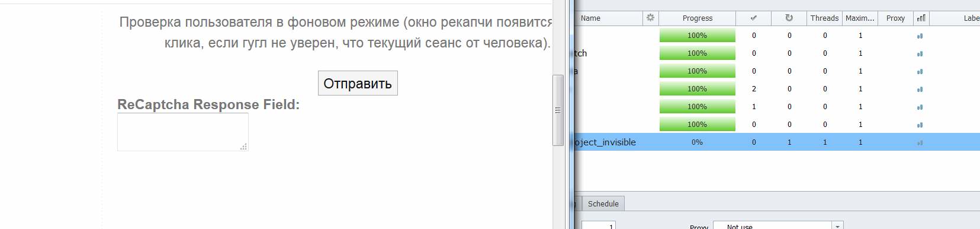Viewport: 980px width, 229px height.
Task: Select the oject_invisible project row
Action: click(776, 142)
